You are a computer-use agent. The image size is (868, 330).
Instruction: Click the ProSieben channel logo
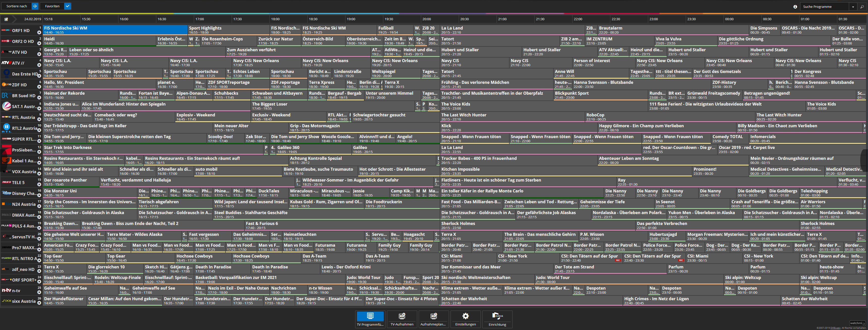coord(6,149)
